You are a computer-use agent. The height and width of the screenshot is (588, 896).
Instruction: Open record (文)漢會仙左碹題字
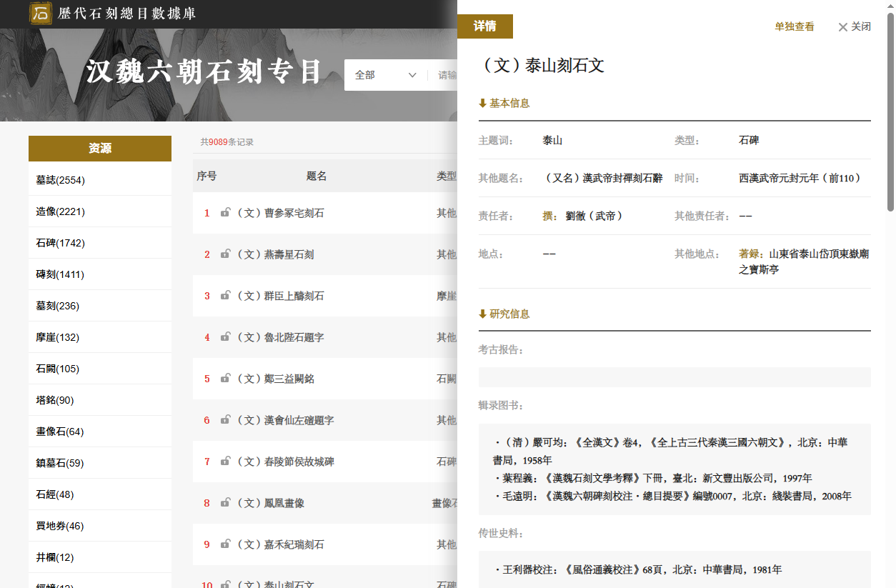286,420
